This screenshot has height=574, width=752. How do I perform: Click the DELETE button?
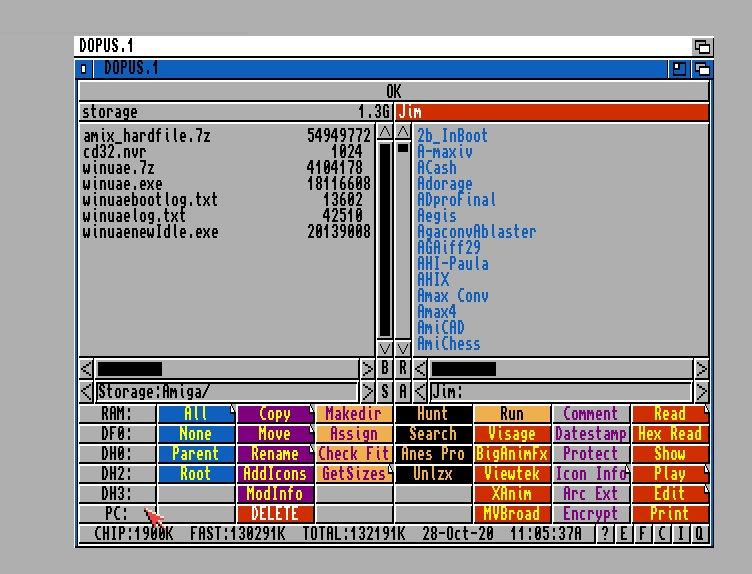pos(275,514)
